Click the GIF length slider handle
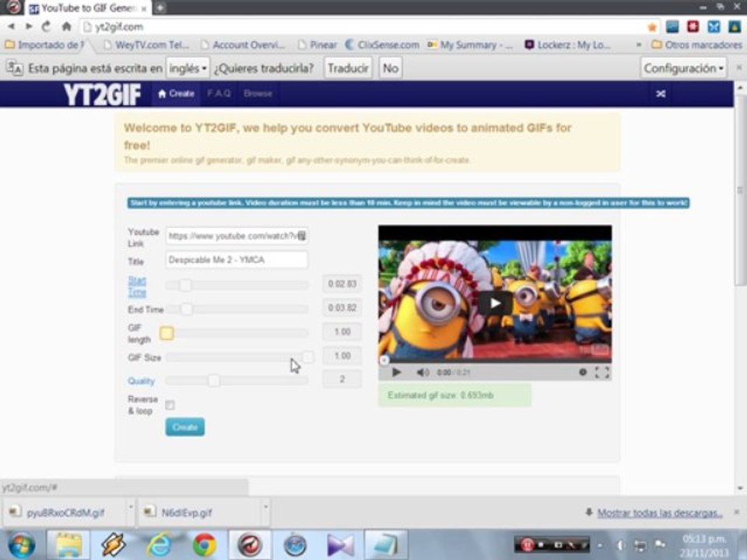The height and width of the screenshot is (560, 747). tap(167, 333)
